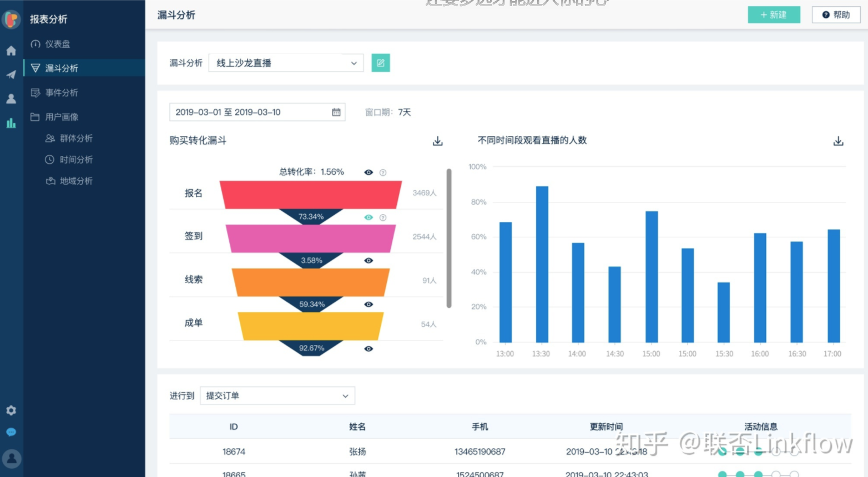This screenshot has width=868, height=477.
Task: Click the app logo at top left
Action: (x=11, y=19)
